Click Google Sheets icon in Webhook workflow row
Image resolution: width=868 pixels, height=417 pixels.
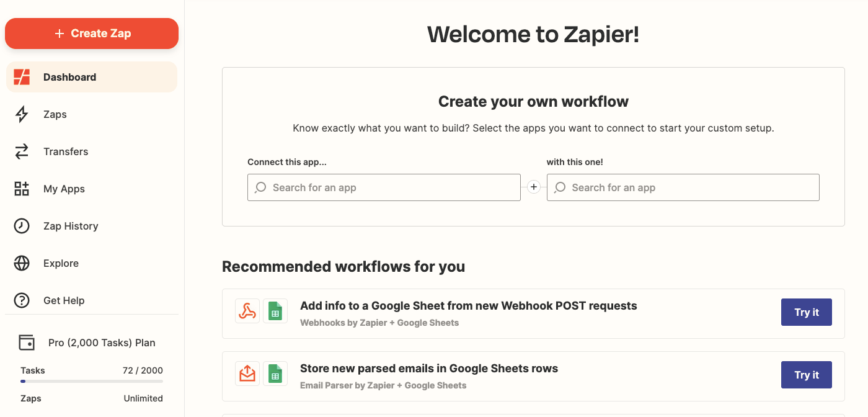coord(275,311)
